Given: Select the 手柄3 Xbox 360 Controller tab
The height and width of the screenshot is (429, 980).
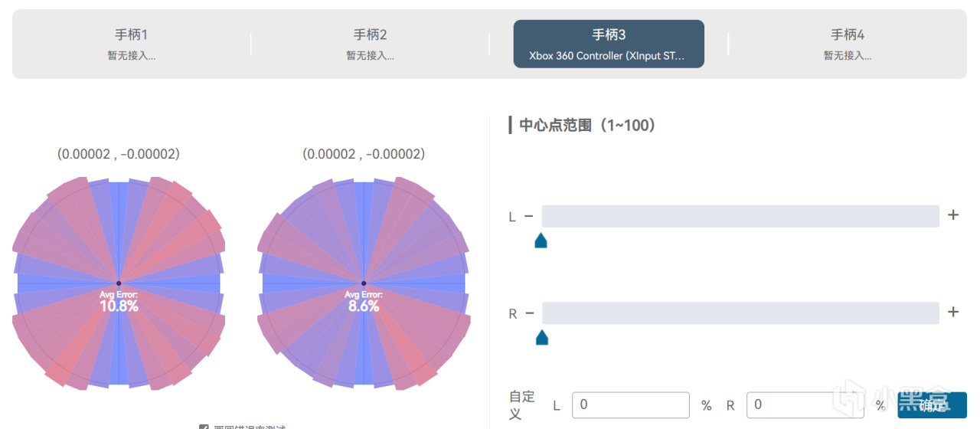Looking at the screenshot, I should 609,44.
